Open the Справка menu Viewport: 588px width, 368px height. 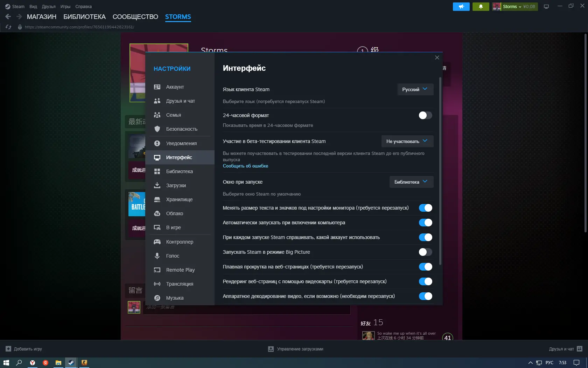point(83,6)
